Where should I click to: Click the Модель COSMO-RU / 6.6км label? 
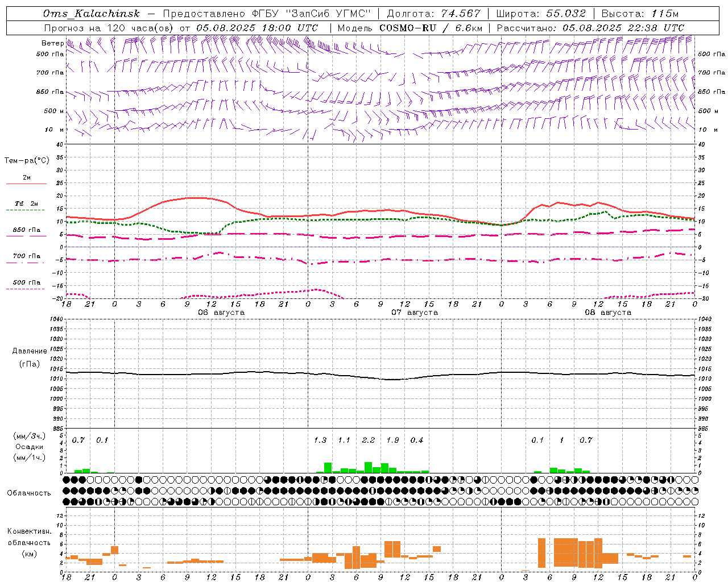click(410, 28)
